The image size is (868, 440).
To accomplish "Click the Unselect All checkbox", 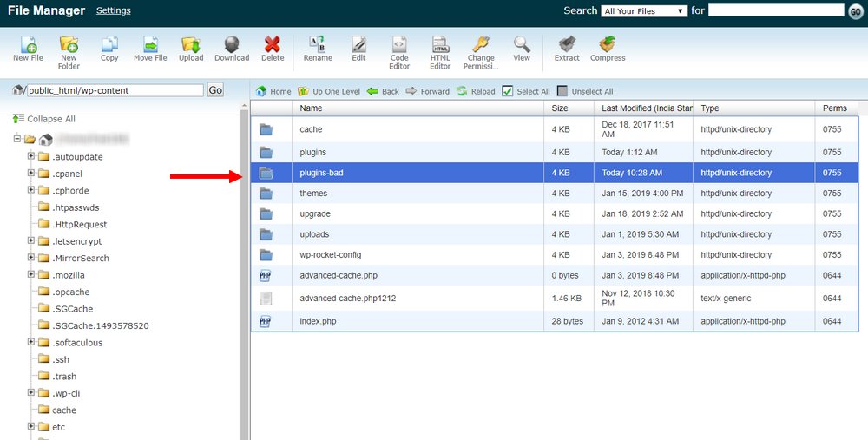I will tap(562, 91).
